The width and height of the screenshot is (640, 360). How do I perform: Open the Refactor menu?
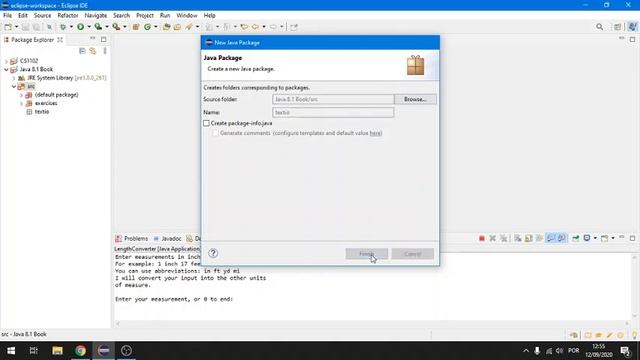coord(68,16)
